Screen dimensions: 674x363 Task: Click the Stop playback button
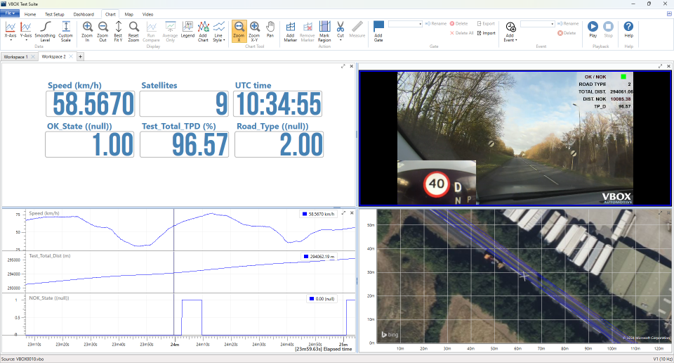pyautogui.click(x=608, y=29)
